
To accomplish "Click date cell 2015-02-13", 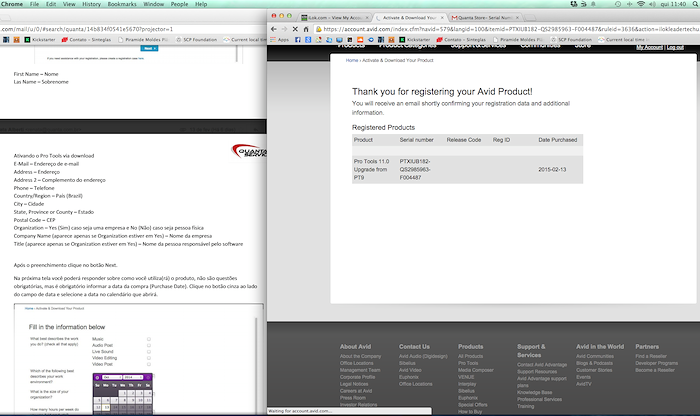I will point(552,170).
